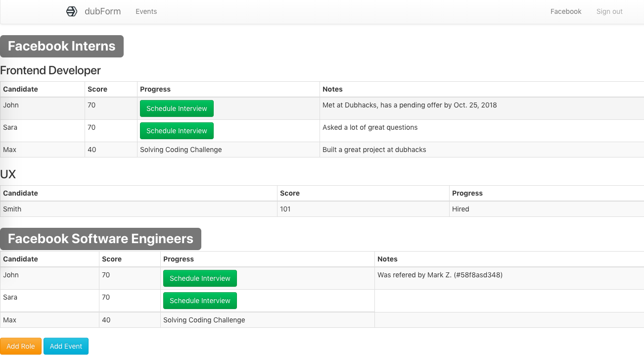Open the Events nav item
The image size is (644, 363).
pyautogui.click(x=146, y=11)
